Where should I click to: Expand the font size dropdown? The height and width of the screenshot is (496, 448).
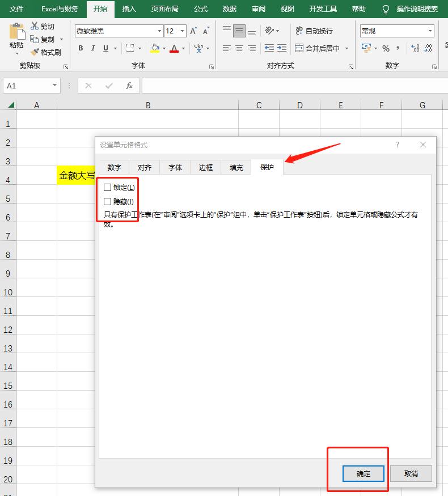182,31
